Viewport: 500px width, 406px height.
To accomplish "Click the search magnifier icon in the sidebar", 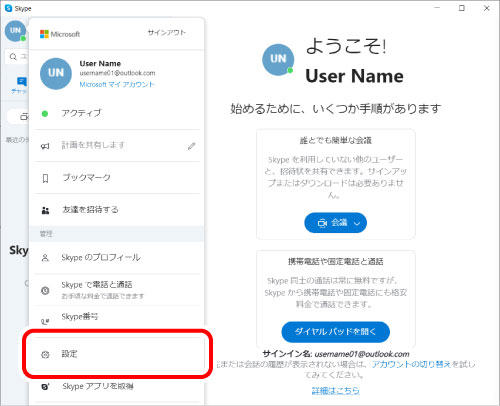I will pyautogui.click(x=13, y=57).
